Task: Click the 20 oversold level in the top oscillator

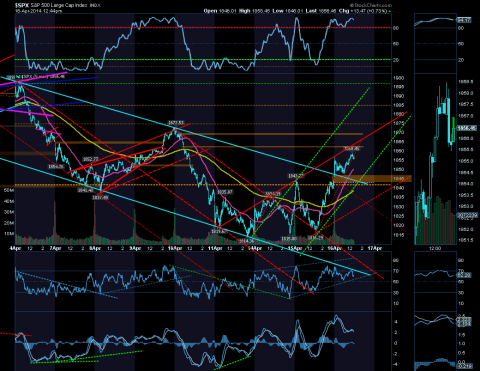Action: click(x=396, y=60)
